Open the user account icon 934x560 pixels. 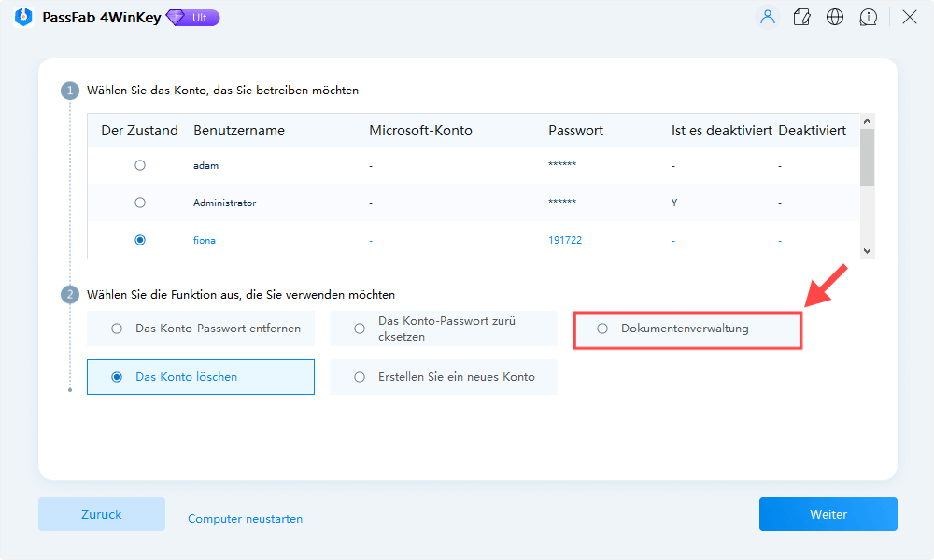coord(768,17)
